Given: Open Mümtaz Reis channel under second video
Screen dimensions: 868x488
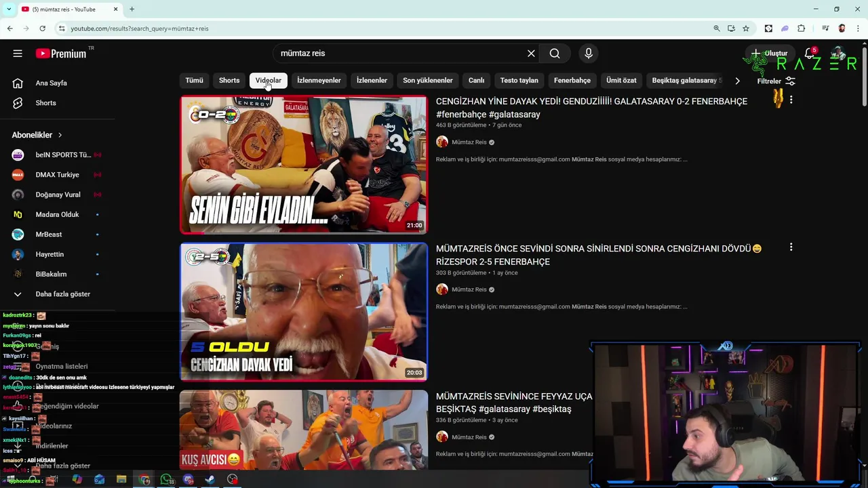Looking at the screenshot, I should pos(469,289).
